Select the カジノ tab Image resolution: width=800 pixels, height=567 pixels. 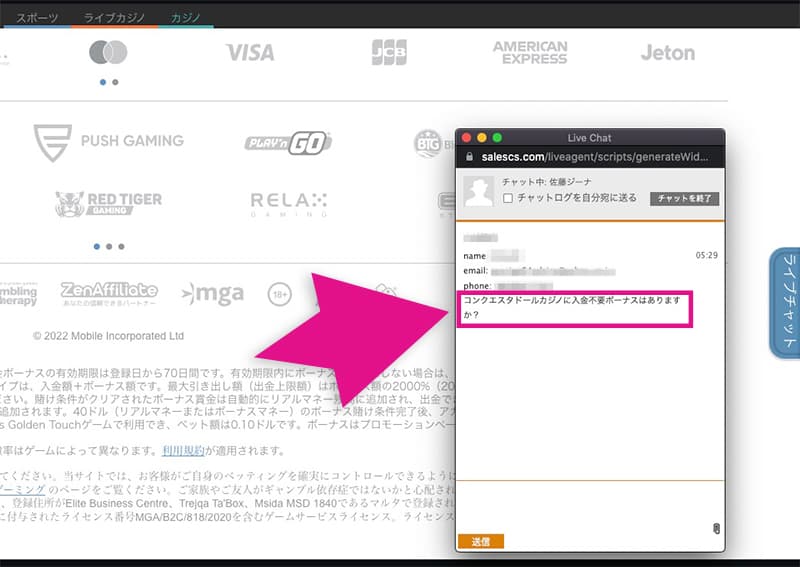coord(186,17)
